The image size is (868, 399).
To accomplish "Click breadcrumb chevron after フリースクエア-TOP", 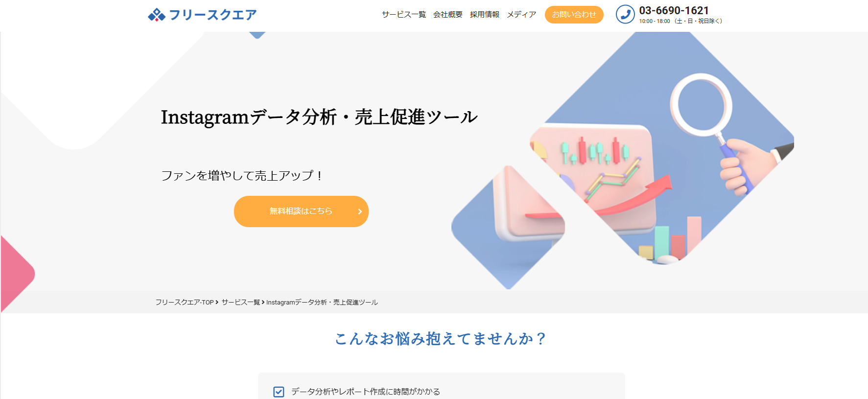I will [217, 303].
